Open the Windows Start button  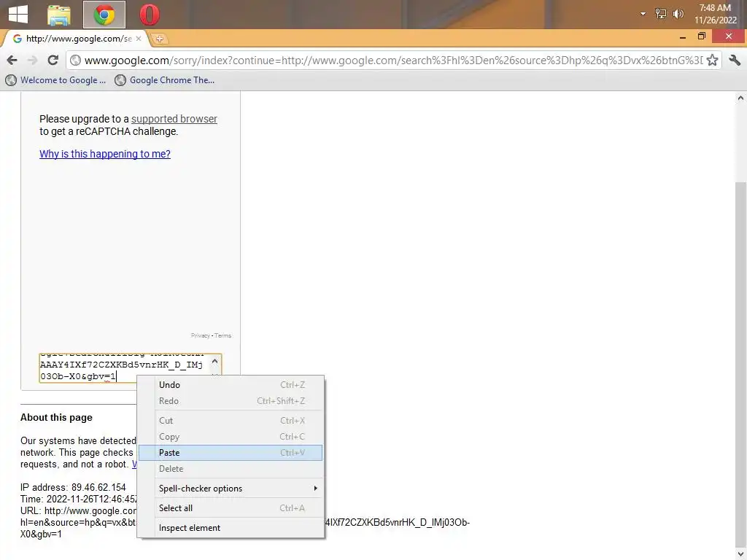pyautogui.click(x=18, y=15)
